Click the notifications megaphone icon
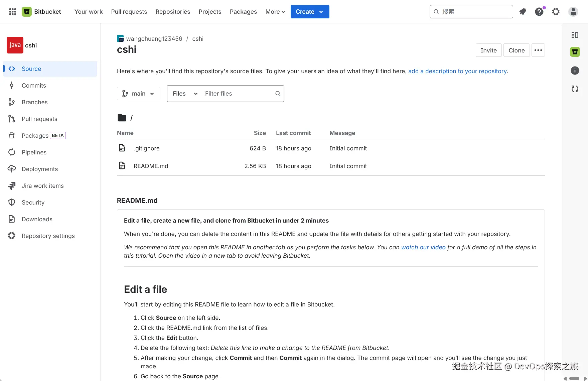 pos(523,12)
